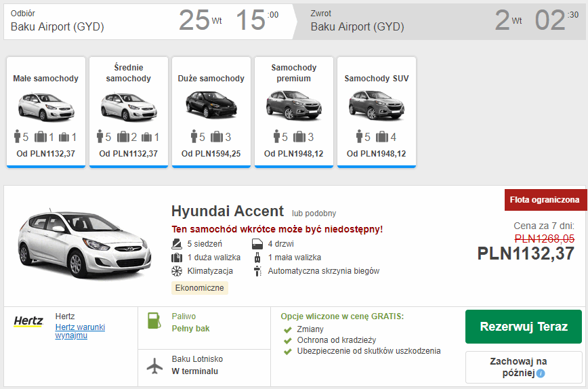
Task: Click the car door icon
Action: point(257,244)
